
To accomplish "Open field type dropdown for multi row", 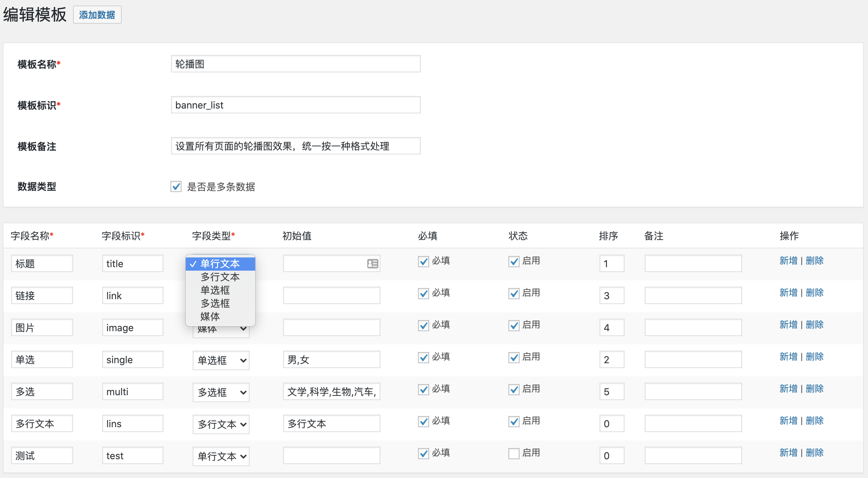I will [x=221, y=392].
